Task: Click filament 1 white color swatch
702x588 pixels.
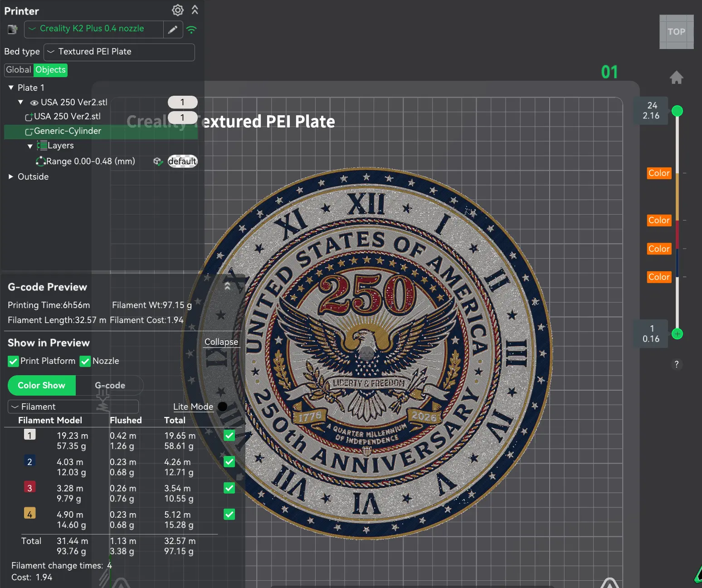Action: pyautogui.click(x=29, y=435)
